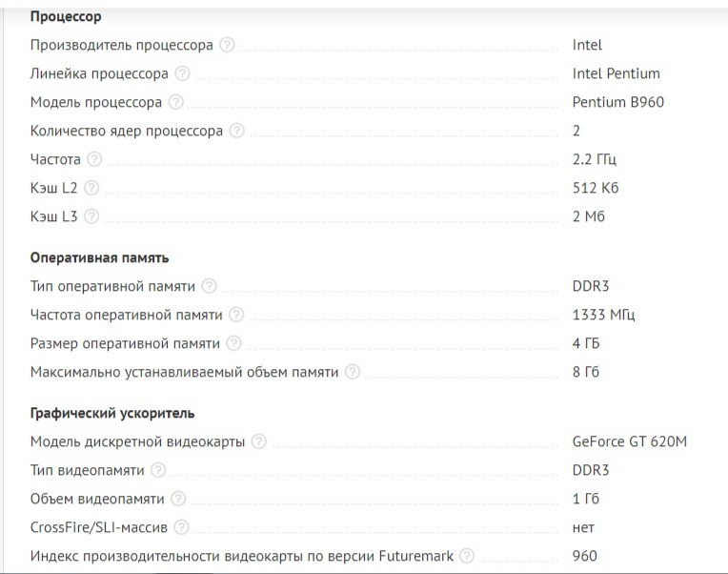Click the GeForce GT 620M value
Screen dimensions: 728x574
tap(629, 441)
